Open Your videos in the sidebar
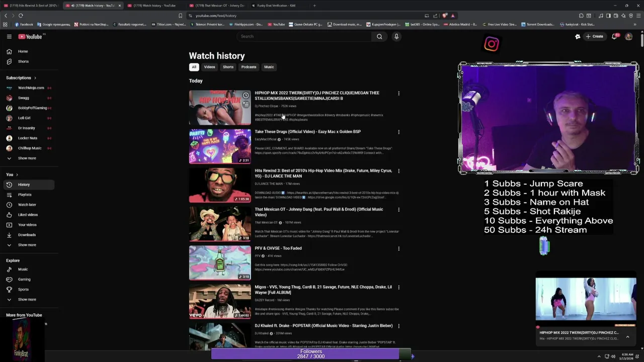Screen dimensions: 644x362 [28, 225]
